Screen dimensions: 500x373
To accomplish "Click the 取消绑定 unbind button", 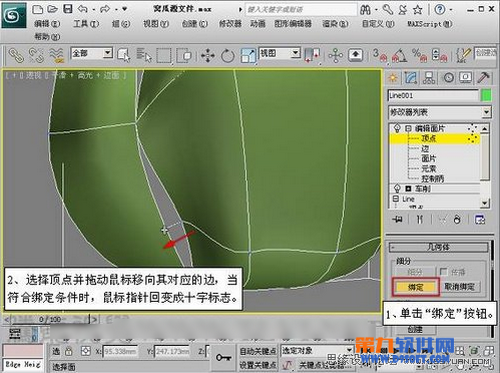I will 460,287.
